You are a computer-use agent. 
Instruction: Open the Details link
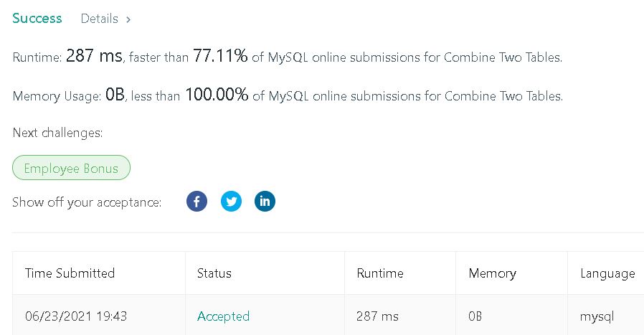[x=100, y=19]
